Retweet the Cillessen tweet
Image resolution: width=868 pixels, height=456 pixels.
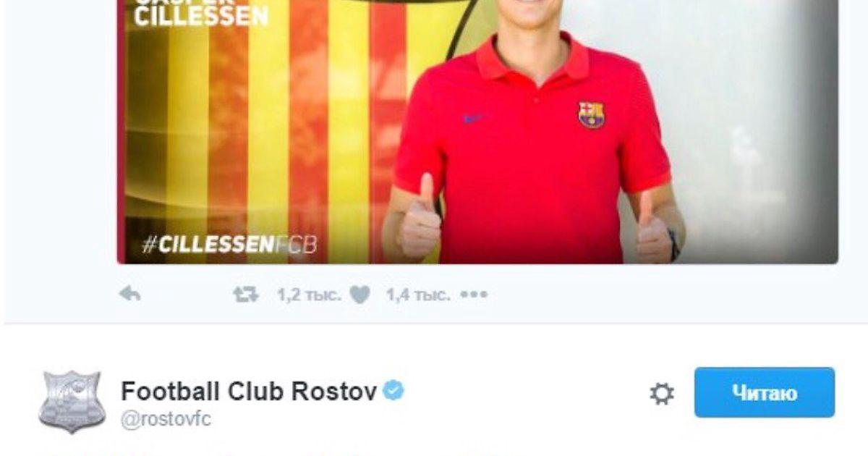click(245, 294)
